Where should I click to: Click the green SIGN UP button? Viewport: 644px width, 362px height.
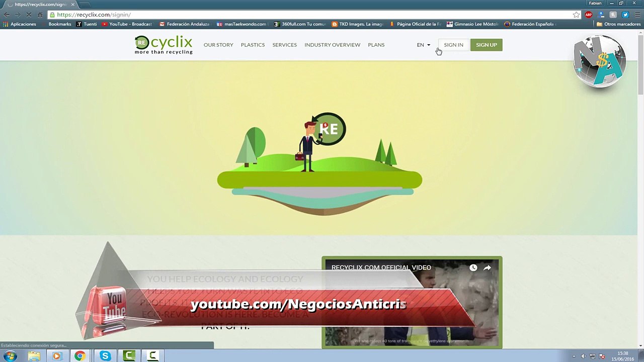click(486, 45)
